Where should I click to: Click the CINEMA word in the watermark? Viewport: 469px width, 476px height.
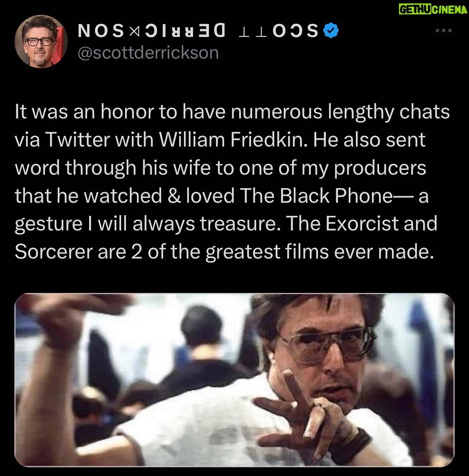[449, 10]
